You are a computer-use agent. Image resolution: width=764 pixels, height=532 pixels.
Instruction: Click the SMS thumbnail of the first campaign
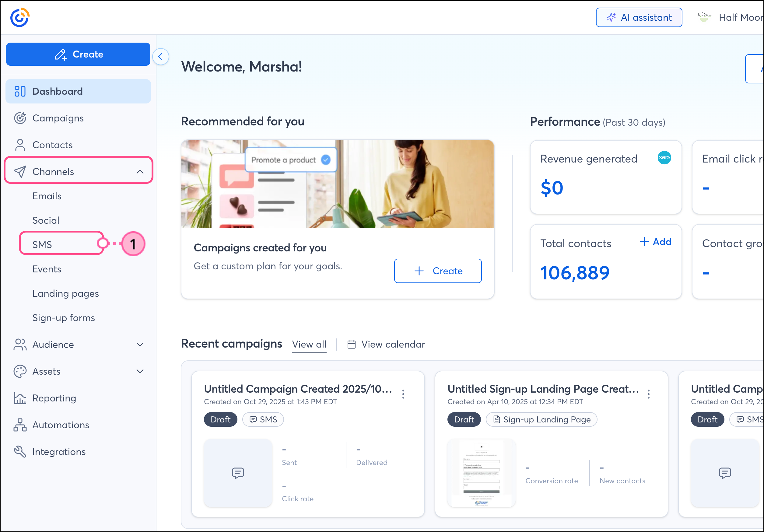pos(238,473)
